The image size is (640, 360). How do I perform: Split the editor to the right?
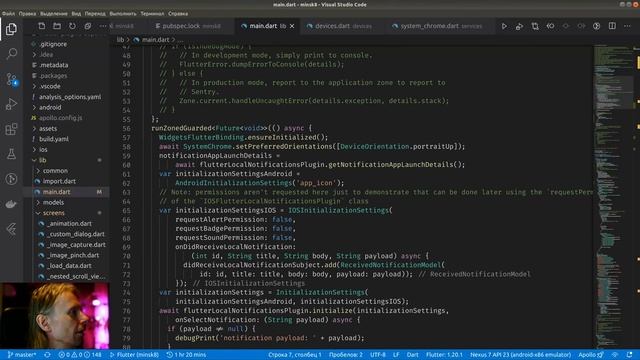[x=612, y=26]
